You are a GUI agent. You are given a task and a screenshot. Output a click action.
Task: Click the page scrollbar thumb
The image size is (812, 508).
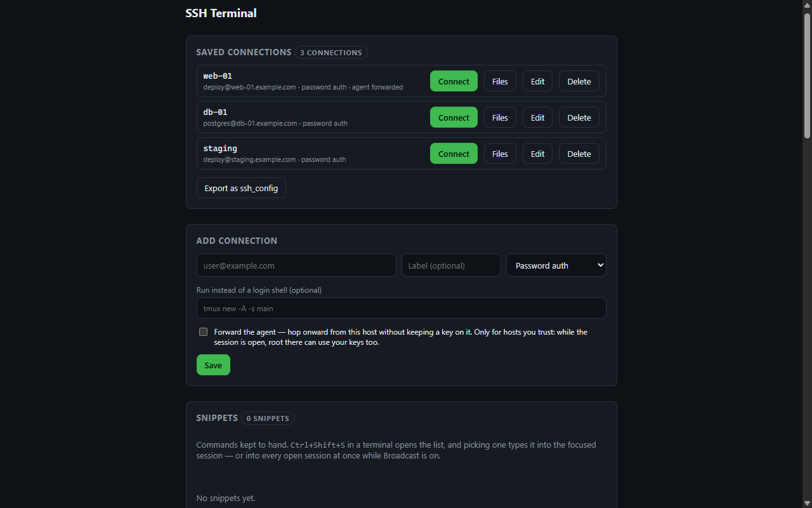tap(807, 75)
